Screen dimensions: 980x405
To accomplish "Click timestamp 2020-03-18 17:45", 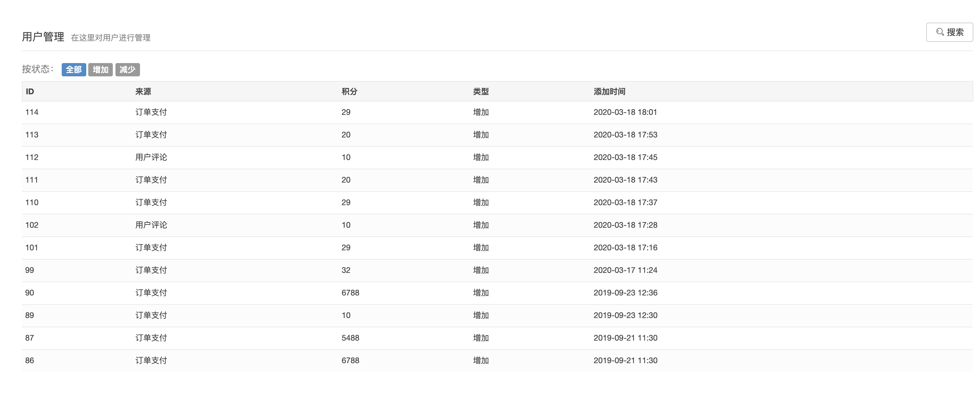I will [625, 157].
